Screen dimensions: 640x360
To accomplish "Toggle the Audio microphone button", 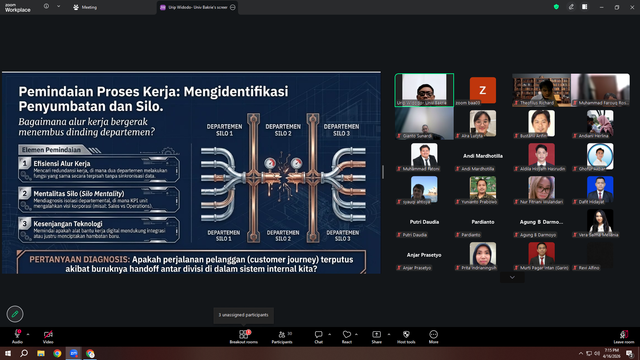I will point(17,337).
